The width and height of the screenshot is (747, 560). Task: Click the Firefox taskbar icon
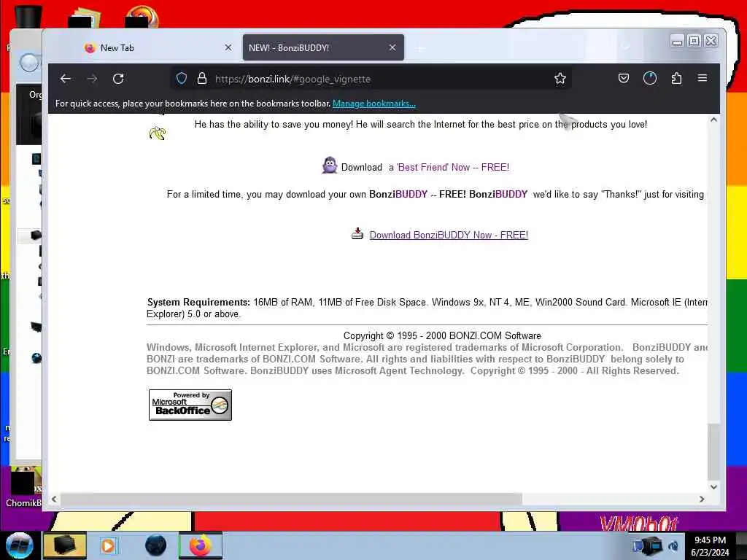tap(200, 545)
